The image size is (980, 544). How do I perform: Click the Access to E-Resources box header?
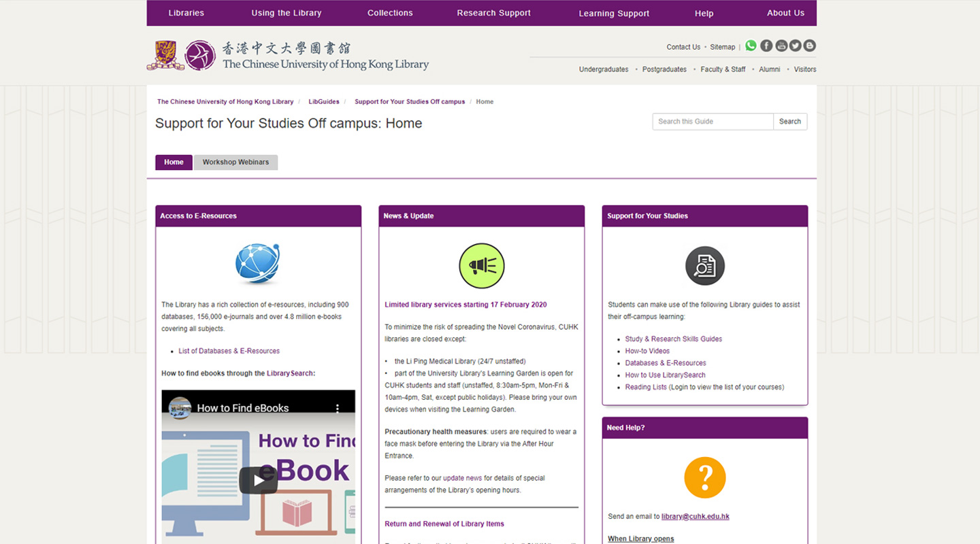pyautogui.click(x=258, y=216)
